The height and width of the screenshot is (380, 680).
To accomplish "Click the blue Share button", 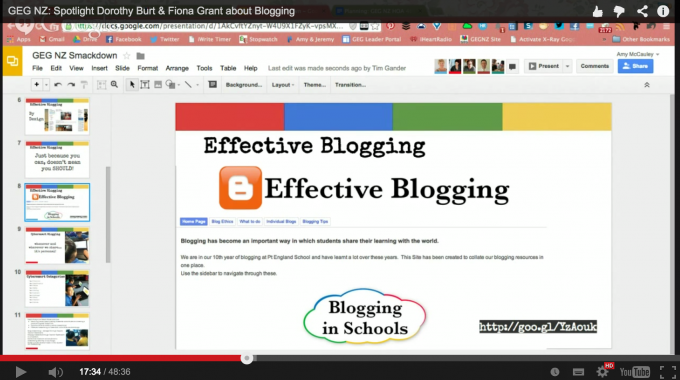I will coord(635,66).
